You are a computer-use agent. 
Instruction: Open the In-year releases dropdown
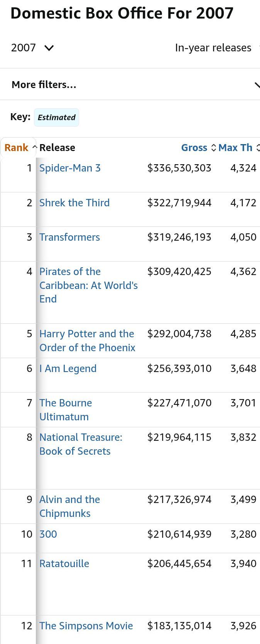[x=216, y=48]
